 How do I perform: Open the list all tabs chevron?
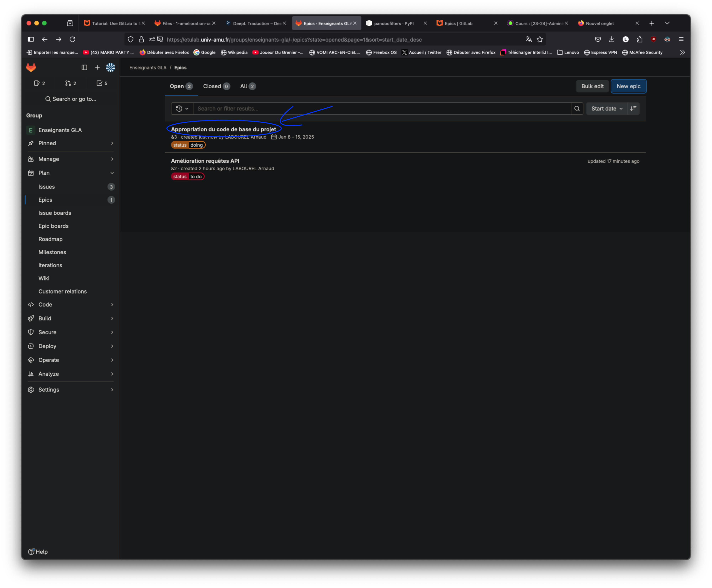tap(667, 23)
